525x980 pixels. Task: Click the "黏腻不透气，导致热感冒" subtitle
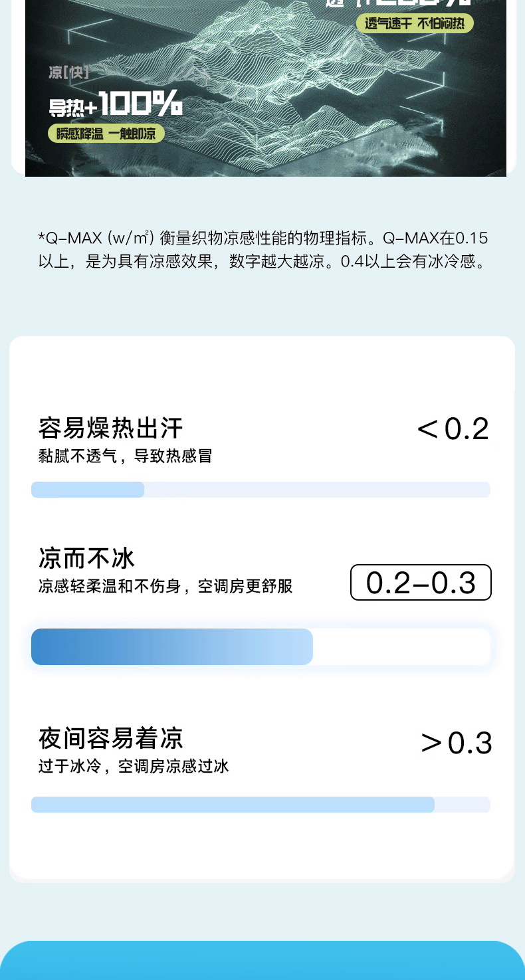tap(125, 456)
